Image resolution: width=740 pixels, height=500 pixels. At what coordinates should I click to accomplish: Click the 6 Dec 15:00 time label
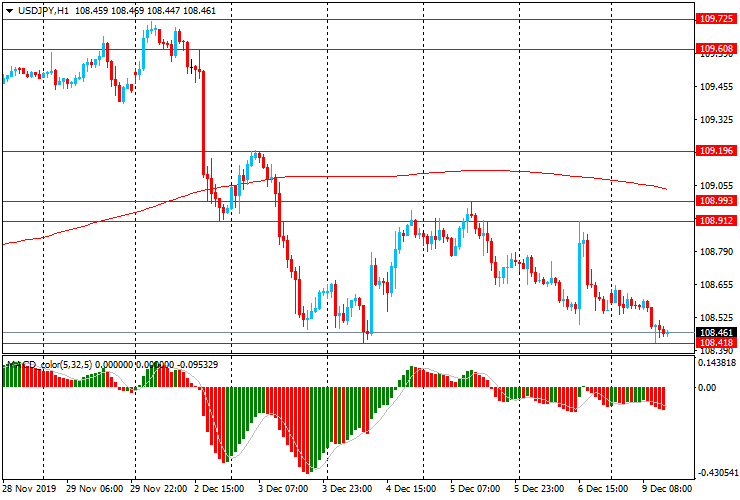point(603,488)
